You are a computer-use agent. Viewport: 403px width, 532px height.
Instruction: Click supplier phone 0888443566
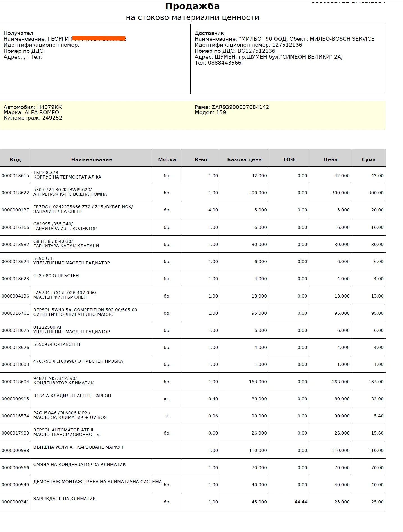point(224,63)
